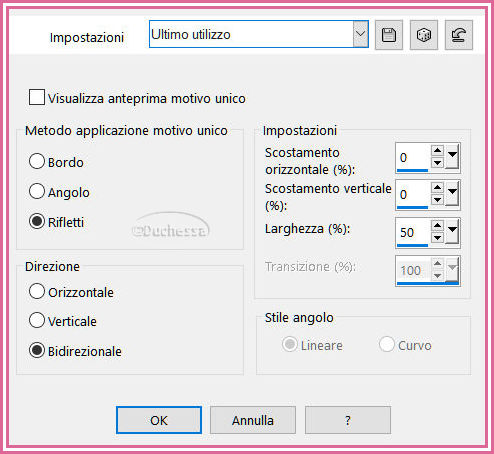This screenshot has height=454, width=494.
Task: Decrease Scostamento orizzontale with down arrow
Action: [x=437, y=162]
